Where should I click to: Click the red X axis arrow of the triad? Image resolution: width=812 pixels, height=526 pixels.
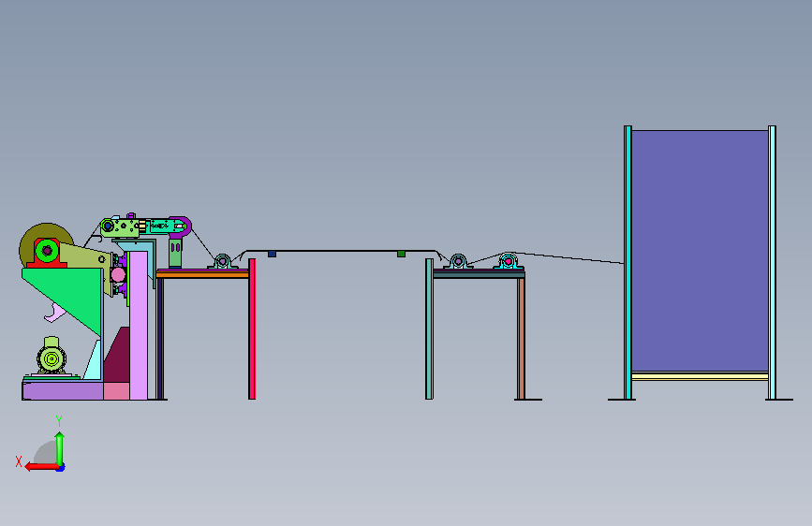[41, 466]
